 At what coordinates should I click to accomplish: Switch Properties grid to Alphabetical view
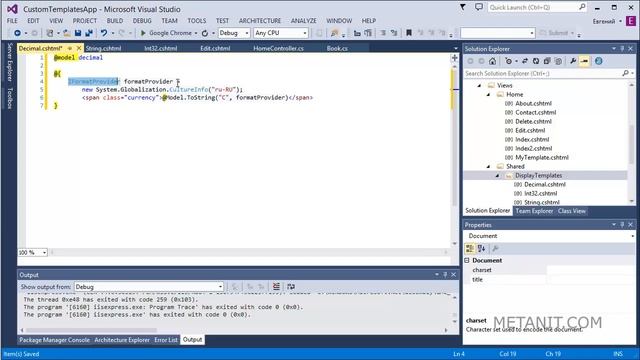click(482, 249)
